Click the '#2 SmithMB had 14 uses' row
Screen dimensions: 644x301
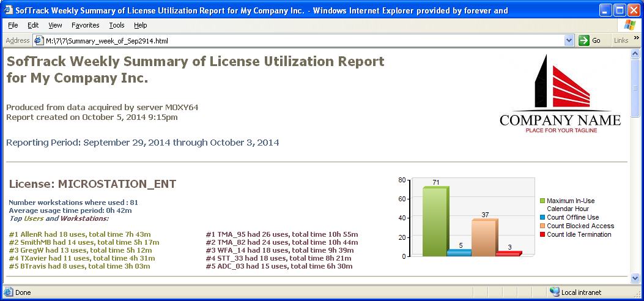tap(84, 242)
